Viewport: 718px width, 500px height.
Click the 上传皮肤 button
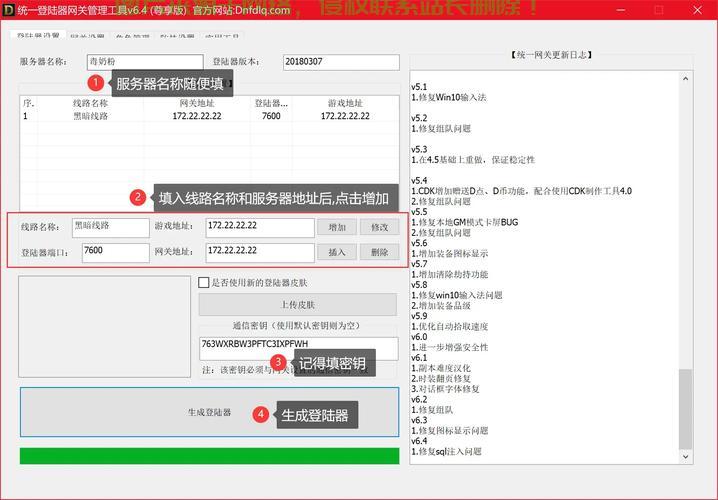point(298,304)
